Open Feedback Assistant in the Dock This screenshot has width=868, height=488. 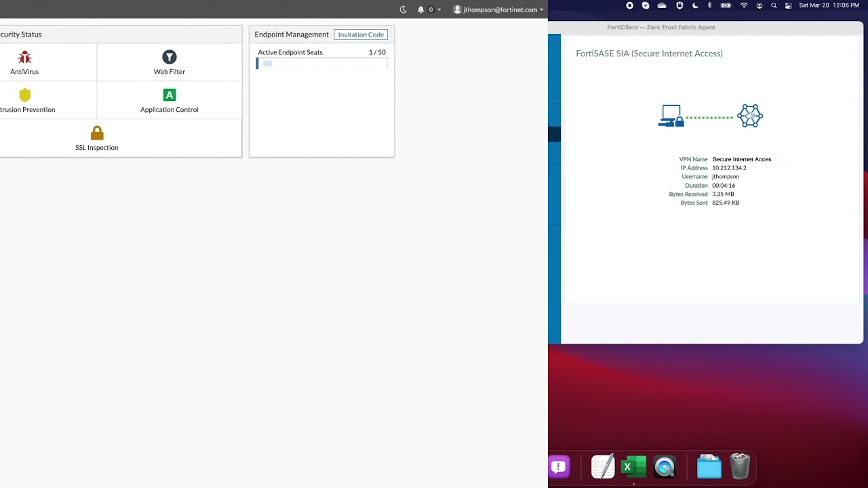click(559, 467)
